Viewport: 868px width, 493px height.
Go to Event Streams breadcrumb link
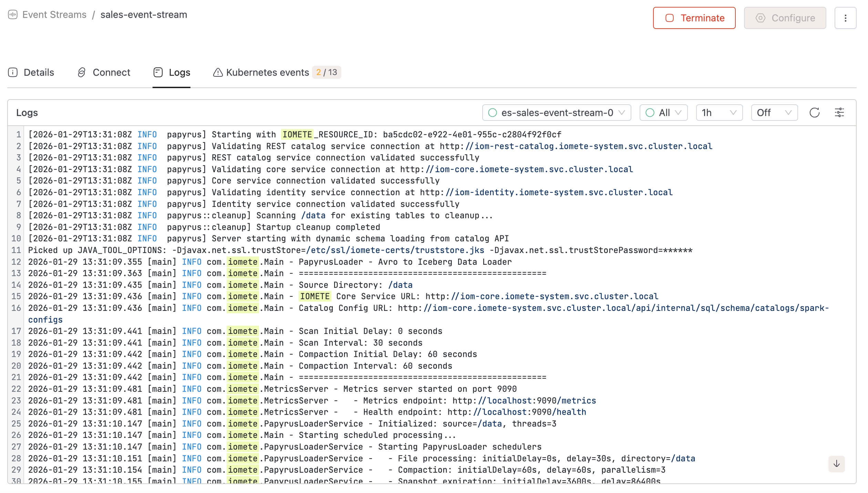coord(54,15)
